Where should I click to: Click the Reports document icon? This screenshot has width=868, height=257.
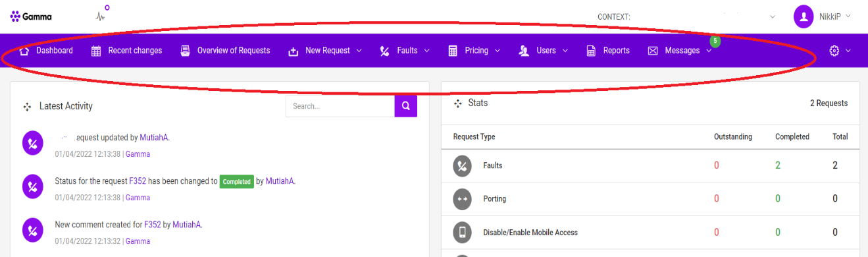591,51
